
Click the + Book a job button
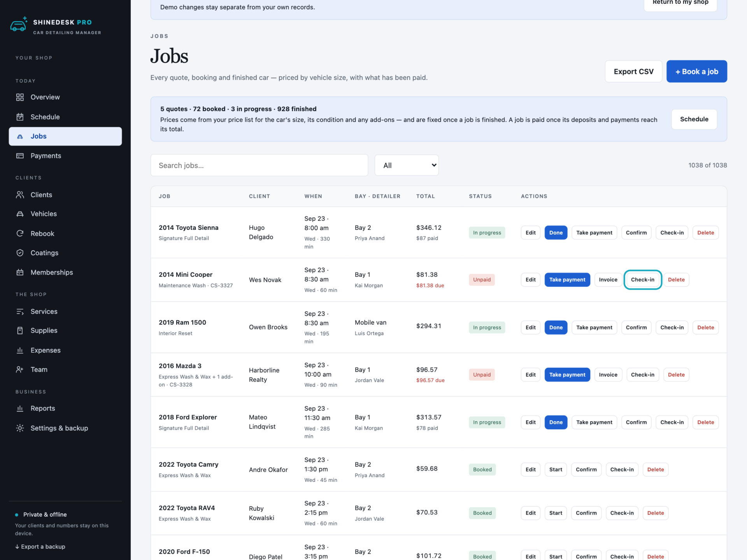point(696,71)
